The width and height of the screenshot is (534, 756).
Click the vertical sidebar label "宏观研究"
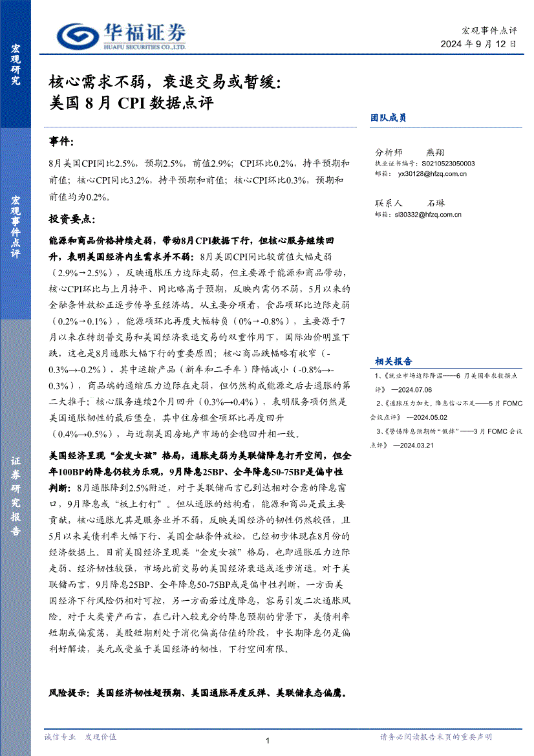[16, 65]
